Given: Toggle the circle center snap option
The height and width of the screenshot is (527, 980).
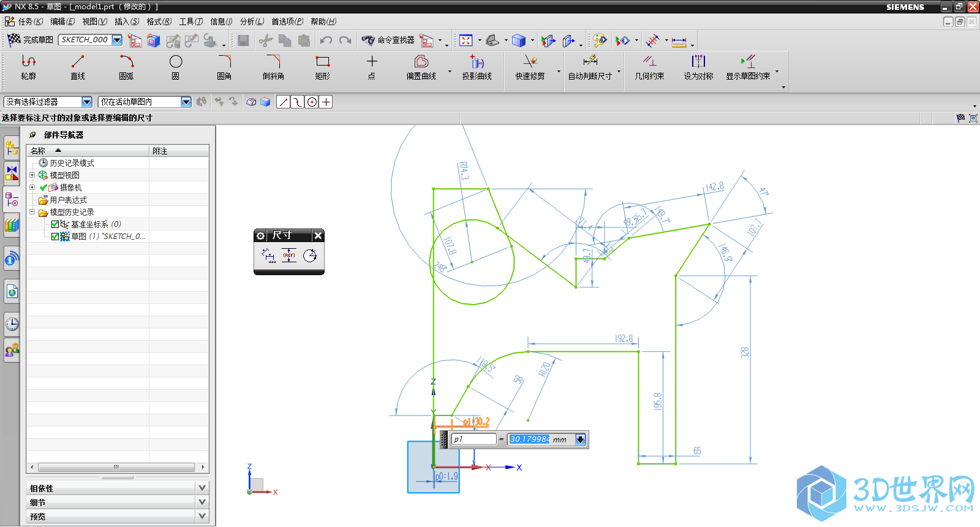Looking at the screenshot, I should (x=312, y=102).
